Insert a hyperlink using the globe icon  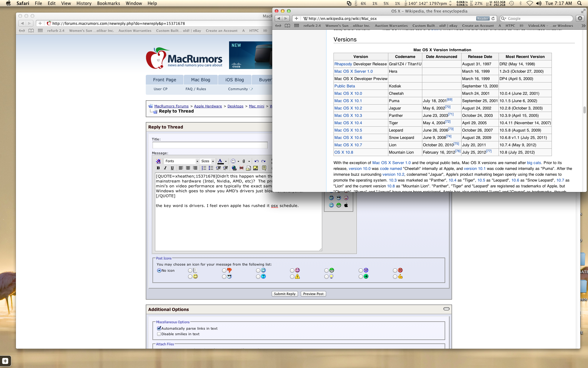(x=234, y=168)
